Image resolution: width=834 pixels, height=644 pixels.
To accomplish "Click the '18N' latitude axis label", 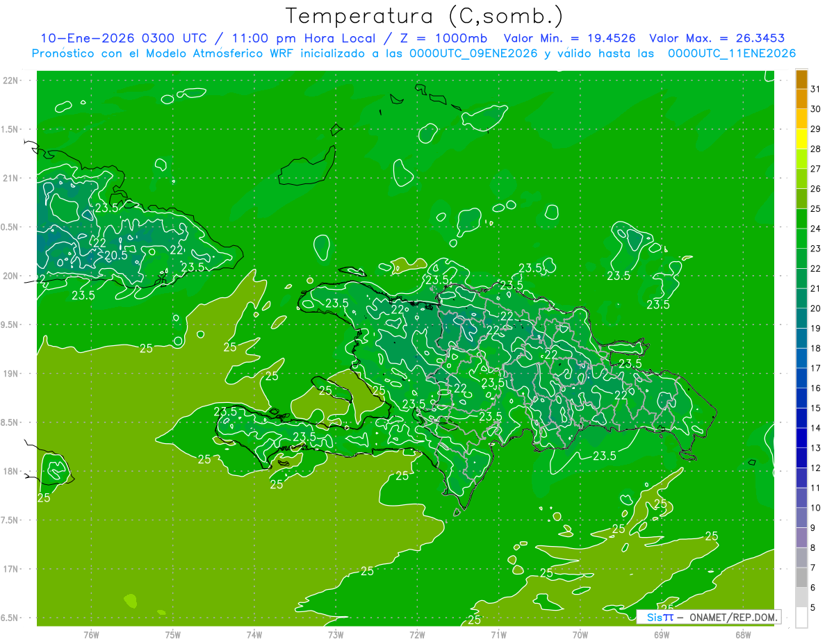I will pos(10,471).
